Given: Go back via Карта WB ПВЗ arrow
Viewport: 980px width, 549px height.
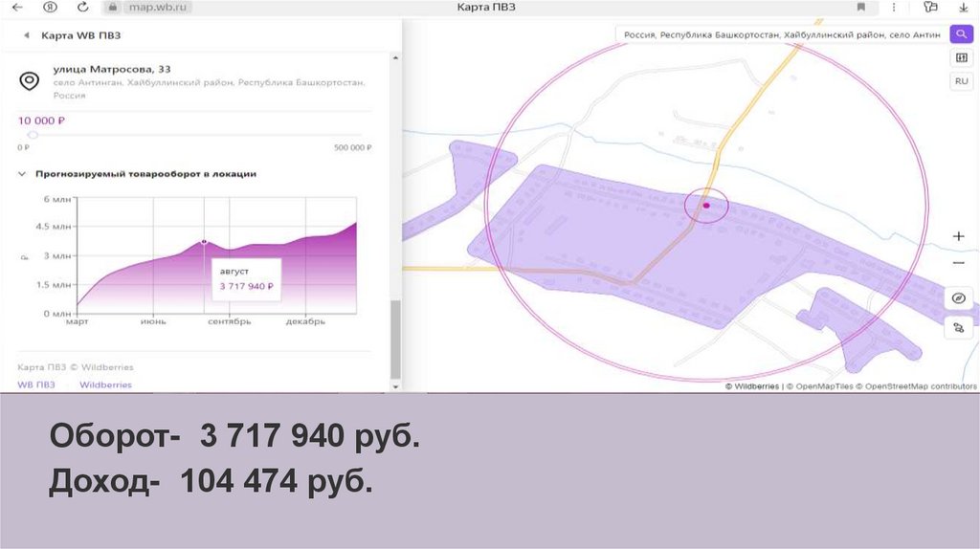Looking at the screenshot, I should point(26,35).
